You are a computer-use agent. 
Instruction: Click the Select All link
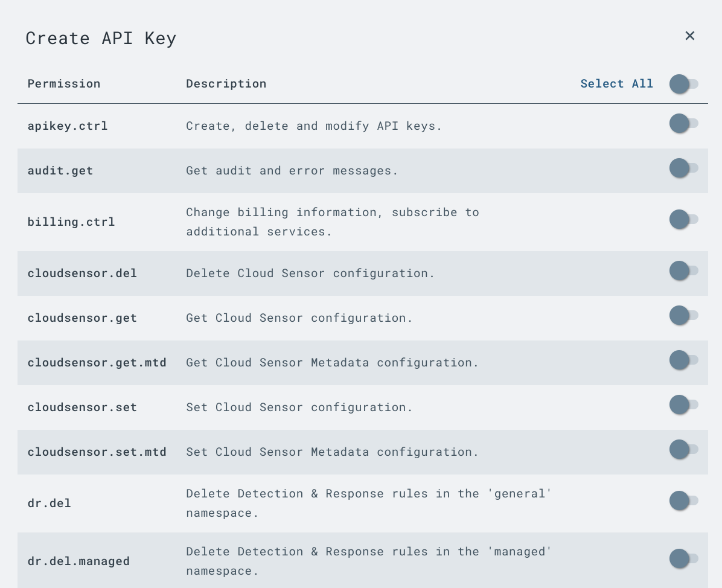coord(616,84)
